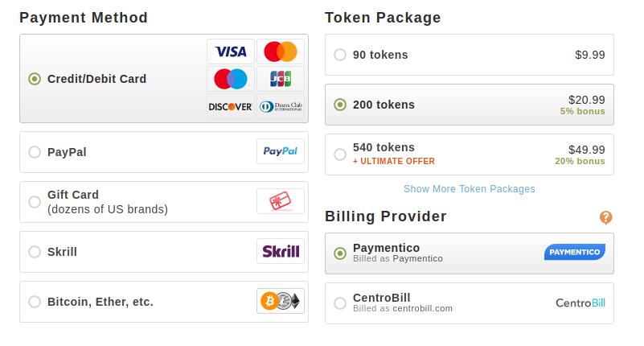
Task: Click the blue Paymentico badge logo
Action: pyautogui.click(x=575, y=253)
